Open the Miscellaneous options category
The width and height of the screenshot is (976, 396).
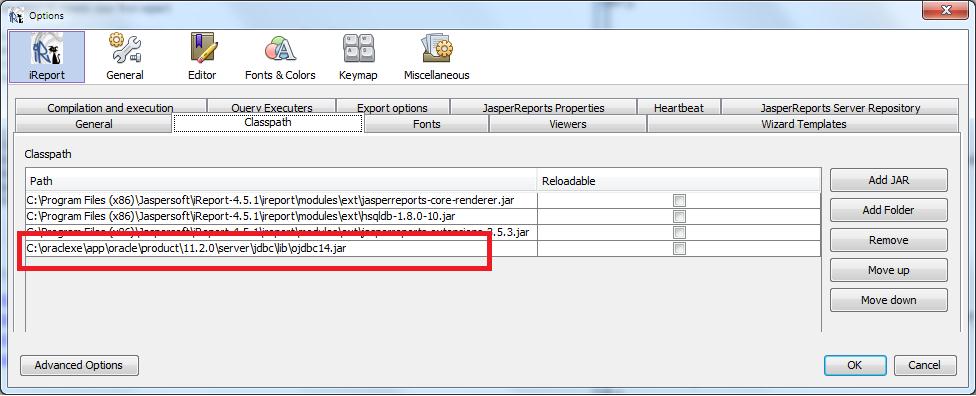pos(436,57)
